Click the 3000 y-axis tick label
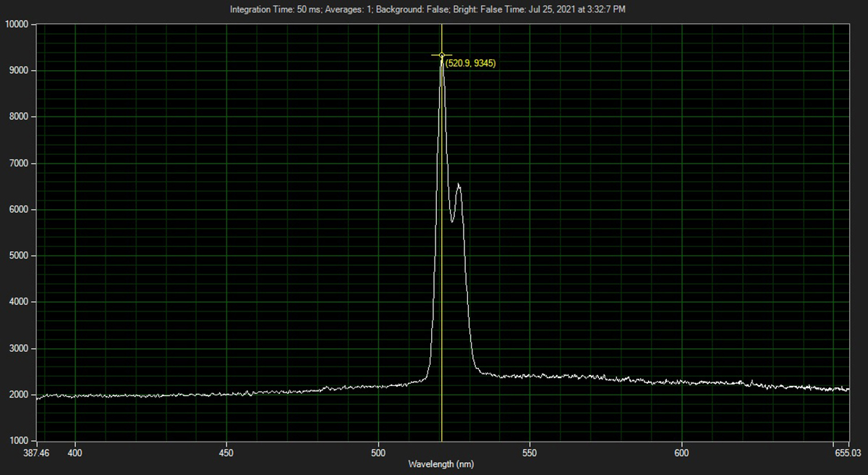868x475 pixels. pos(17,348)
